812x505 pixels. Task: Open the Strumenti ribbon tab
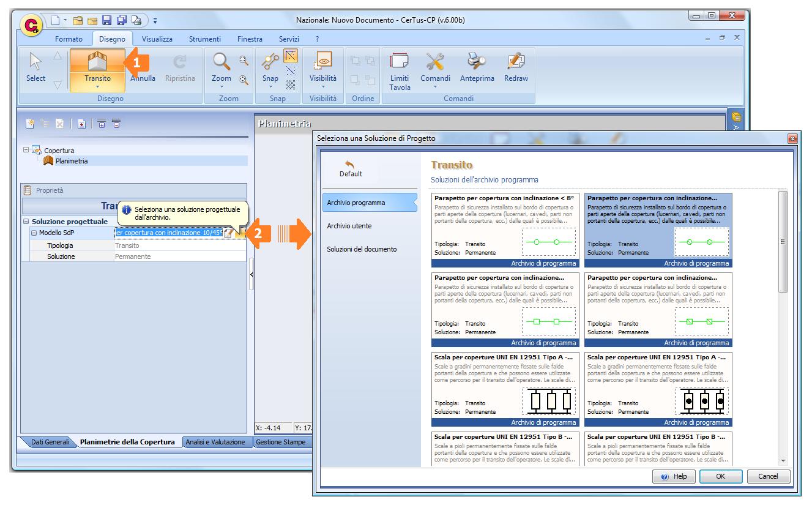tap(204, 39)
